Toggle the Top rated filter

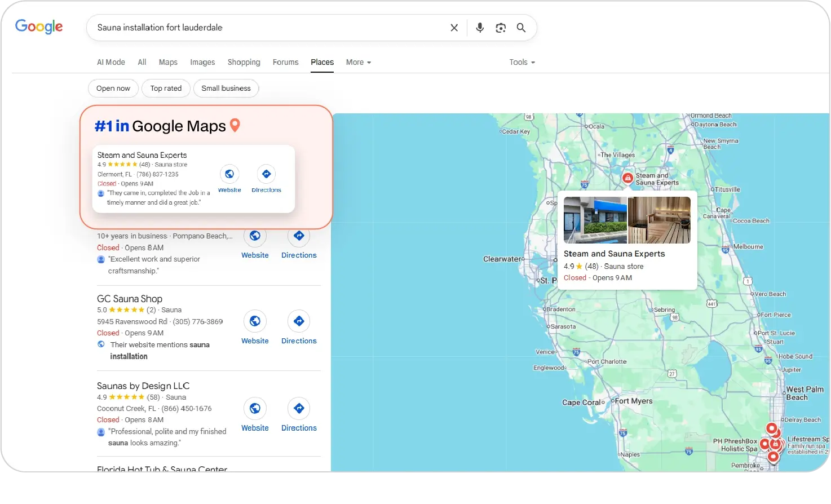(166, 89)
